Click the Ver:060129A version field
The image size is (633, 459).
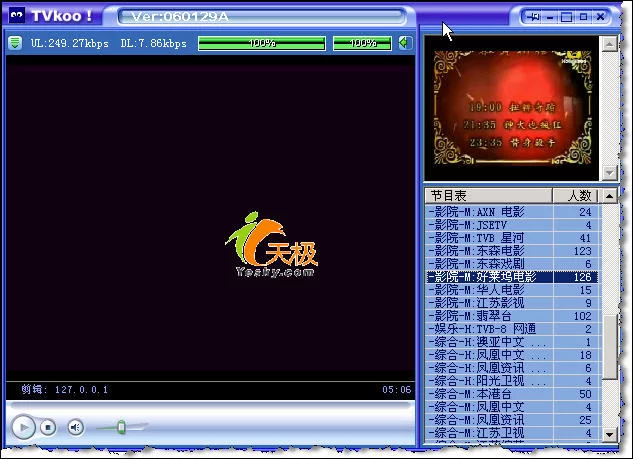pyautogui.click(x=262, y=17)
